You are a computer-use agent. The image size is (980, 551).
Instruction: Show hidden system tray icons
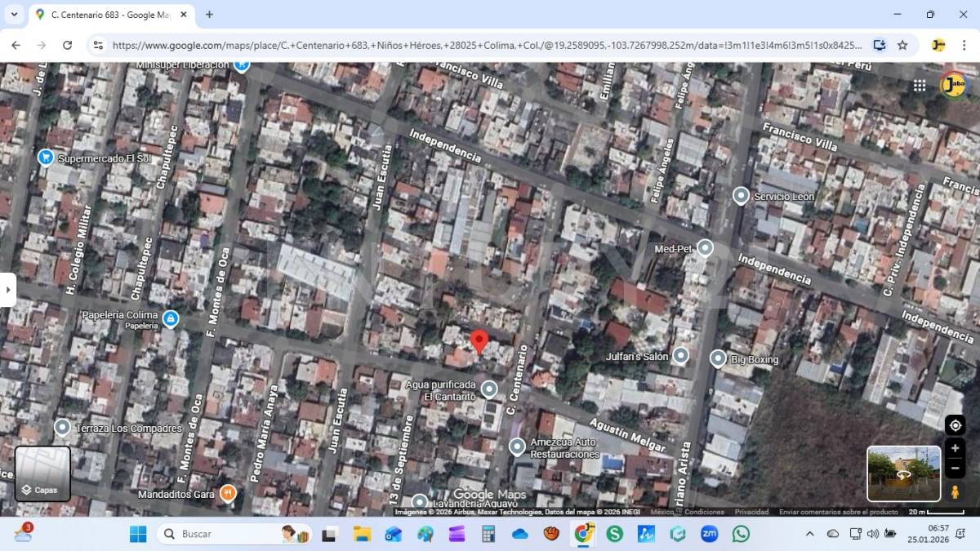(x=809, y=534)
